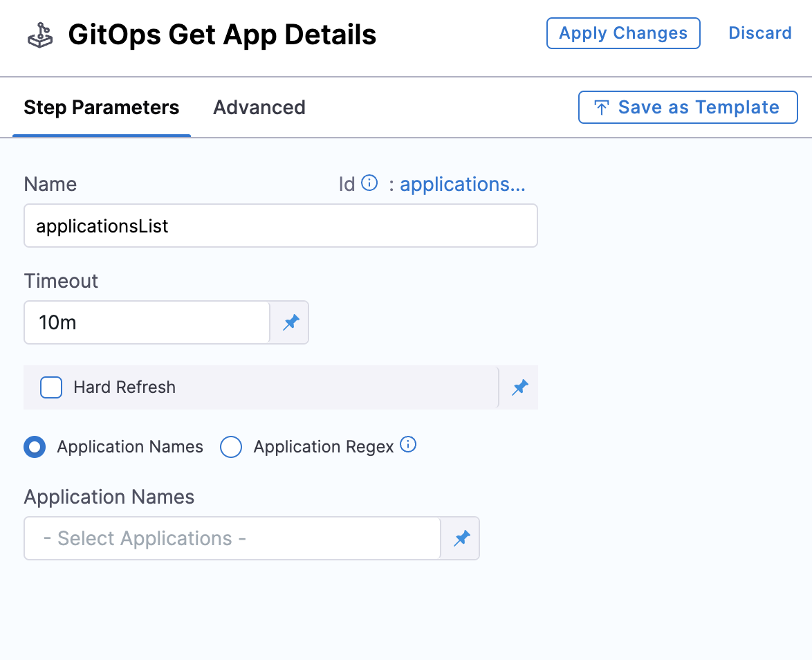Expand the applications selector under Application Names
The image size is (812, 660).
click(x=232, y=538)
